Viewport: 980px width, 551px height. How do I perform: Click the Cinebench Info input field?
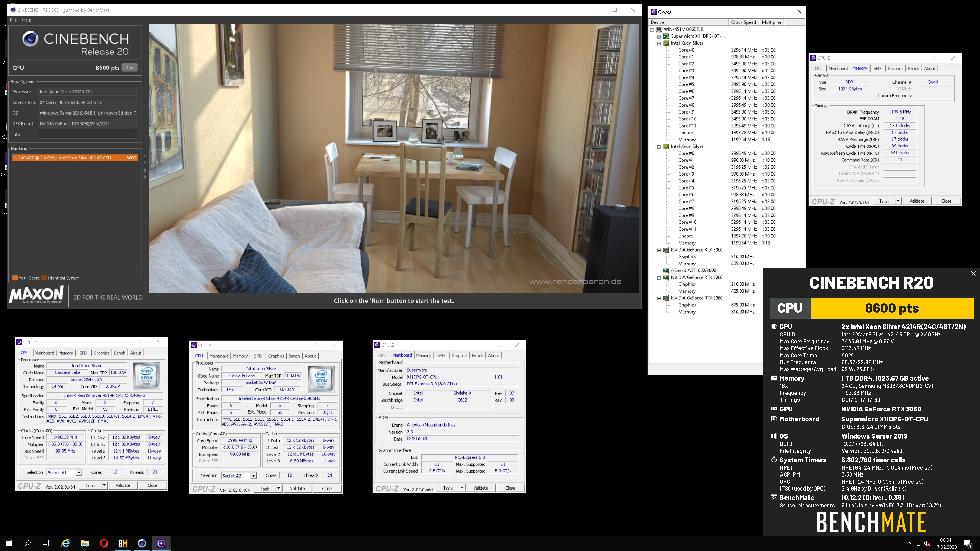click(88, 134)
